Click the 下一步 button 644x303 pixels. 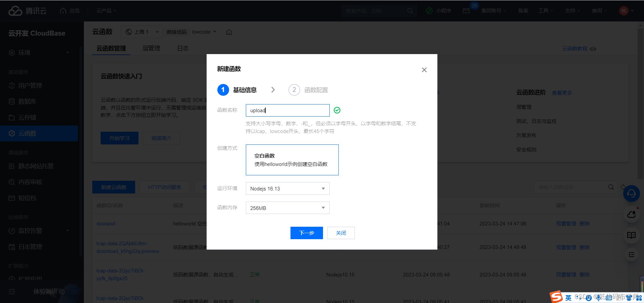[x=307, y=233]
